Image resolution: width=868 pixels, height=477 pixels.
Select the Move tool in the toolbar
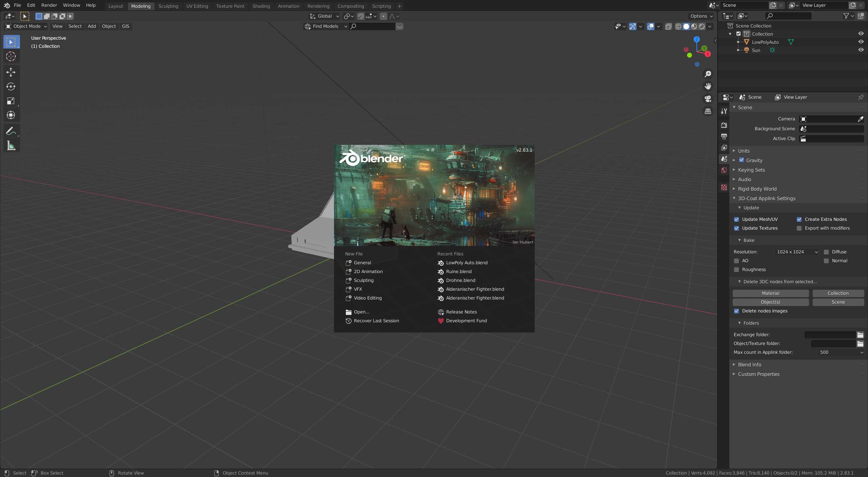pos(11,72)
